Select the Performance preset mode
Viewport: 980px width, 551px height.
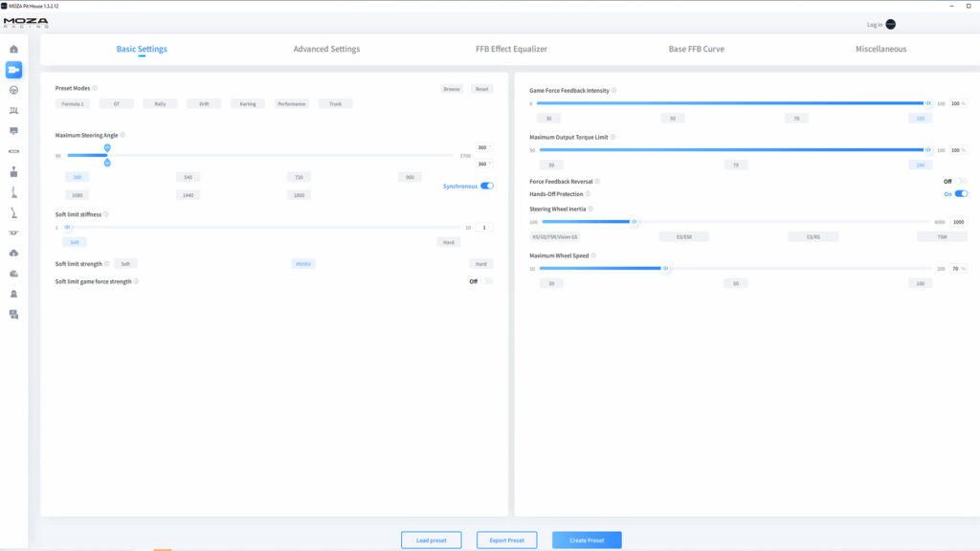point(291,103)
